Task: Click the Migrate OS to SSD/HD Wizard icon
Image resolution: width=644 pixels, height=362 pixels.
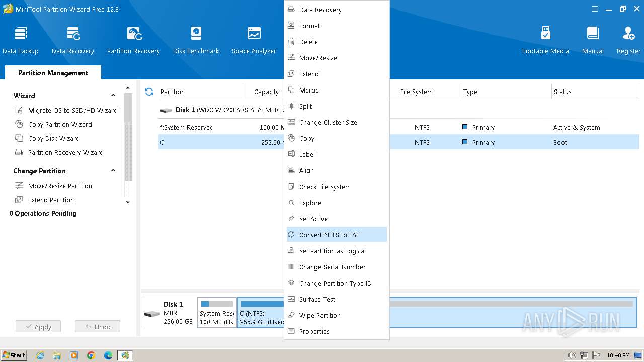Action: click(x=19, y=110)
